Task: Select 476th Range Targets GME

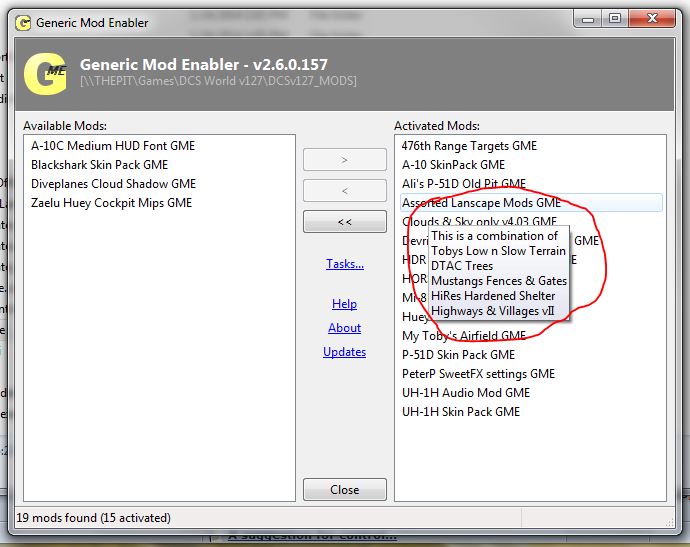Action: point(469,146)
